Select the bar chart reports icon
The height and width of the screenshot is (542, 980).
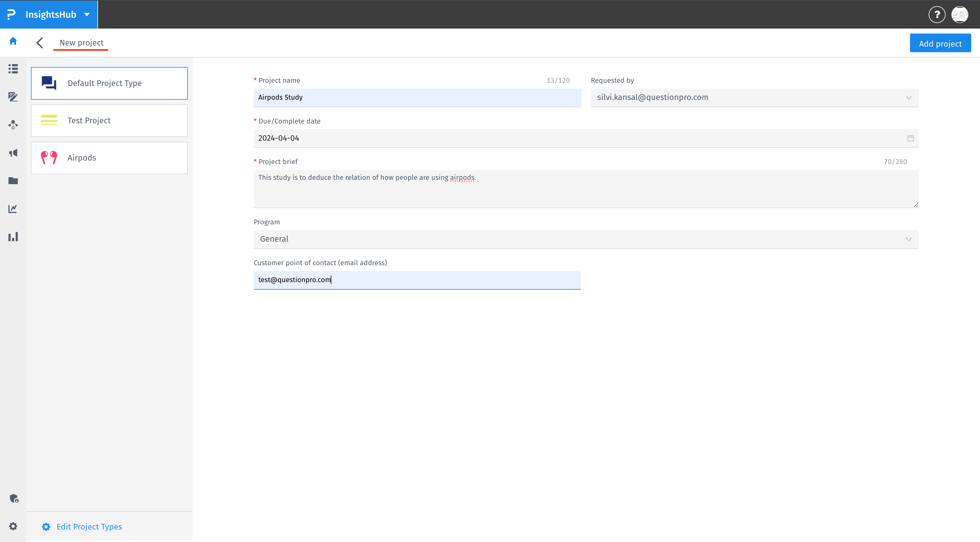tap(13, 236)
